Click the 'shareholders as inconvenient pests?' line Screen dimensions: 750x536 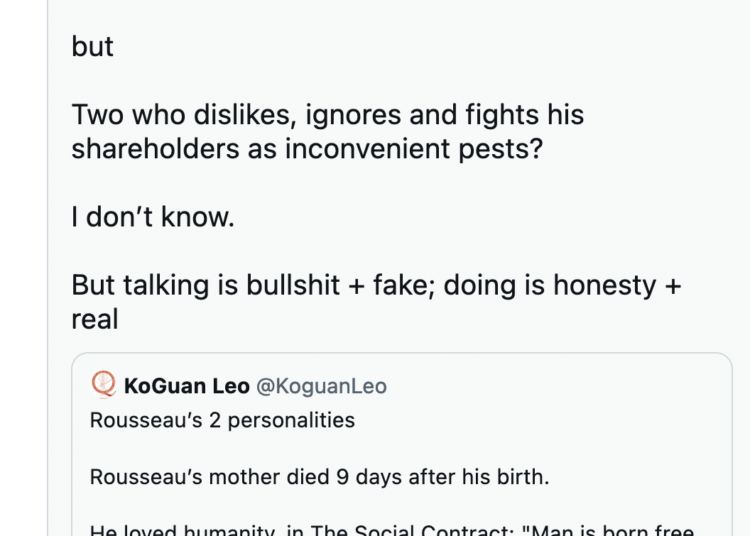307,149
